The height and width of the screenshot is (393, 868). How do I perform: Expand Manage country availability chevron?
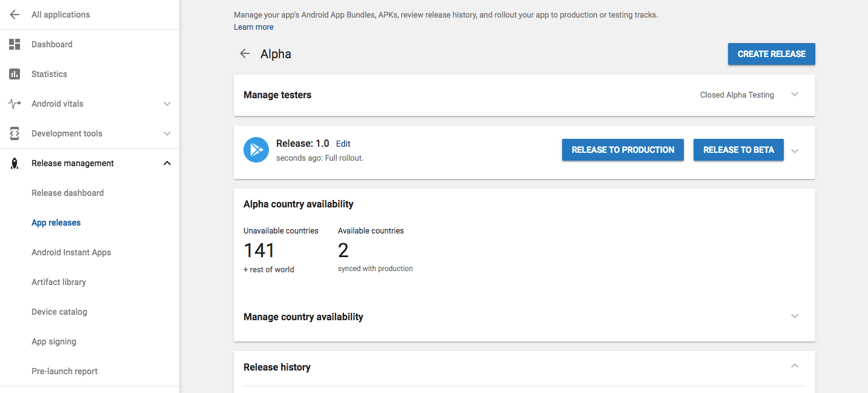(795, 316)
